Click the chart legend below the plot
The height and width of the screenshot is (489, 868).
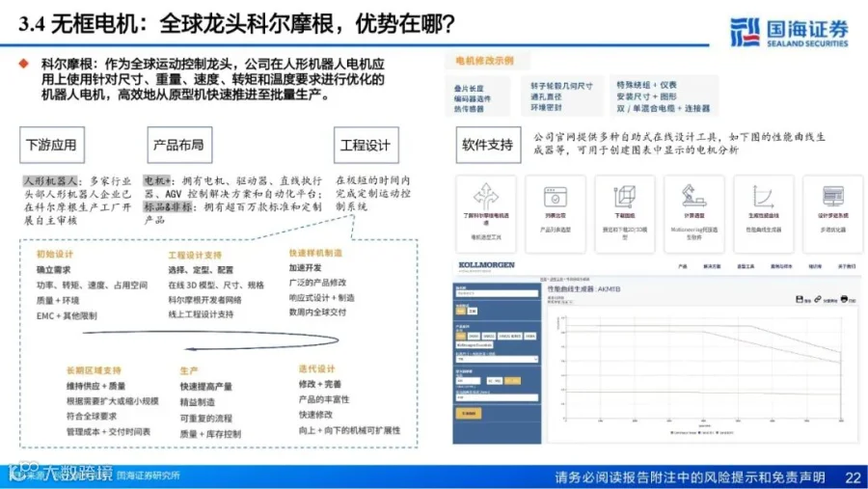pos(701,432)
